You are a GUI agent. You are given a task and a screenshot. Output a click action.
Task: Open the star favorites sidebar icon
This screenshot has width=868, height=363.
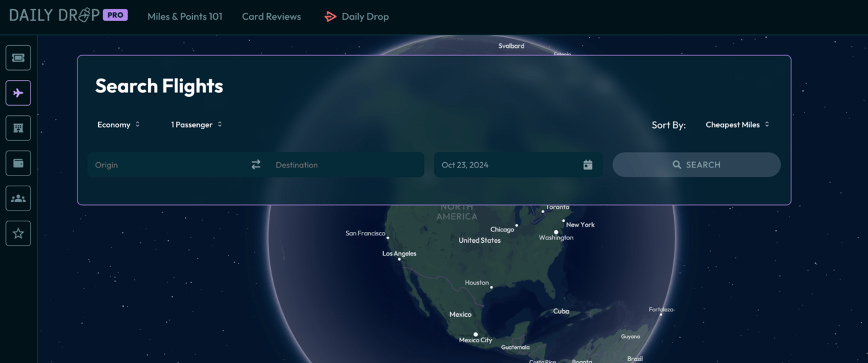click(18, 233)
